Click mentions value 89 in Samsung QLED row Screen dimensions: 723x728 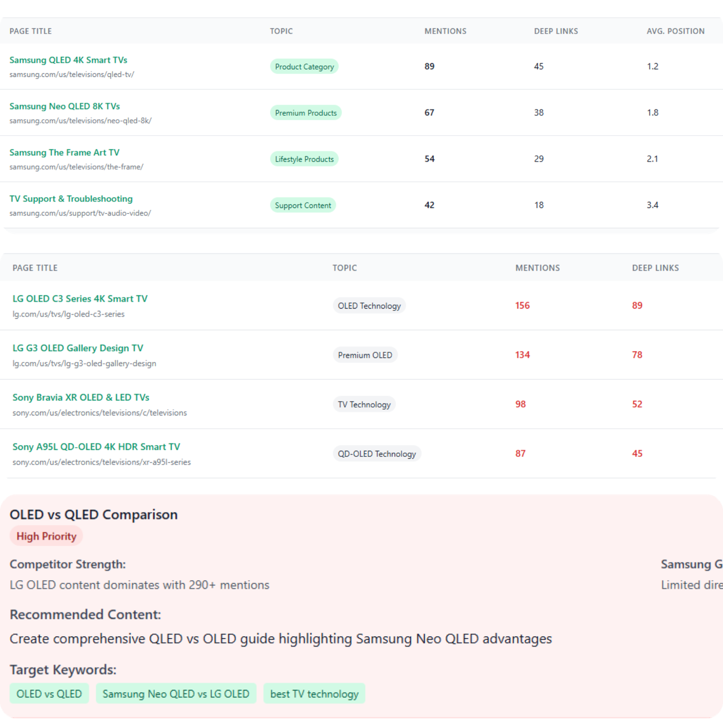click(x=429, y=66)
